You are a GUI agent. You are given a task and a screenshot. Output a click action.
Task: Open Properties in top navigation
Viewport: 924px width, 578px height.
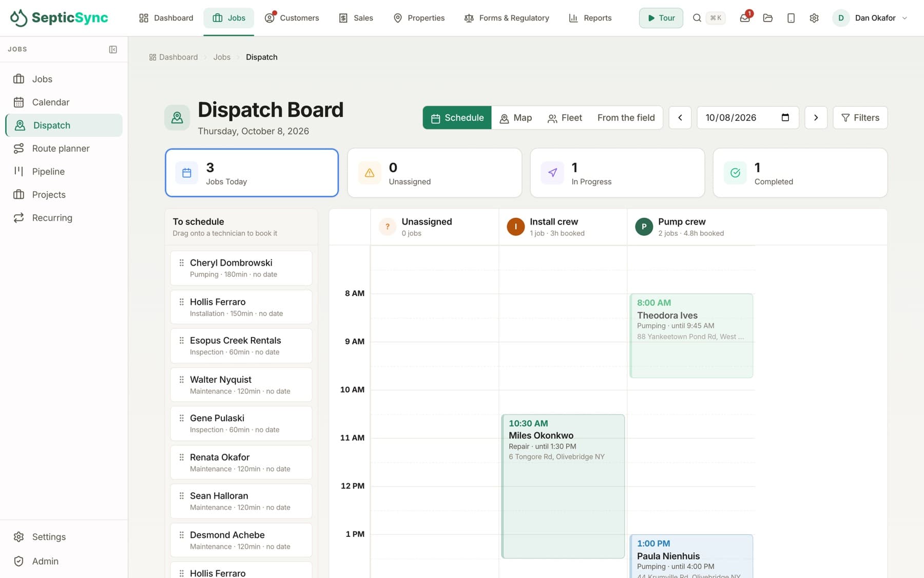pos(419,18)
